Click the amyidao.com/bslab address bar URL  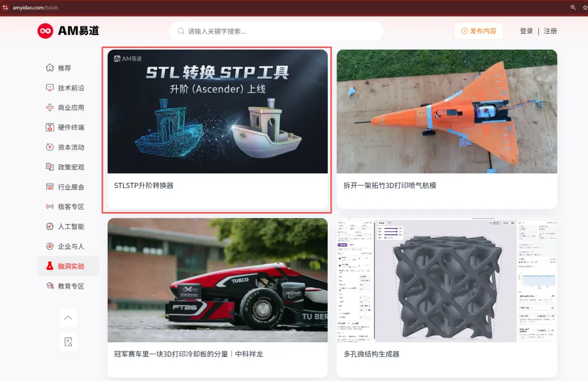[35, 8]
